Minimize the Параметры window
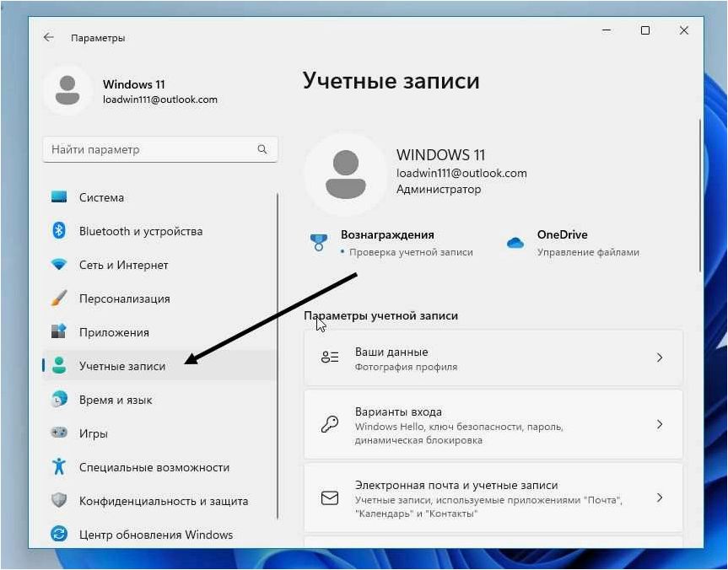 point(607,30)
